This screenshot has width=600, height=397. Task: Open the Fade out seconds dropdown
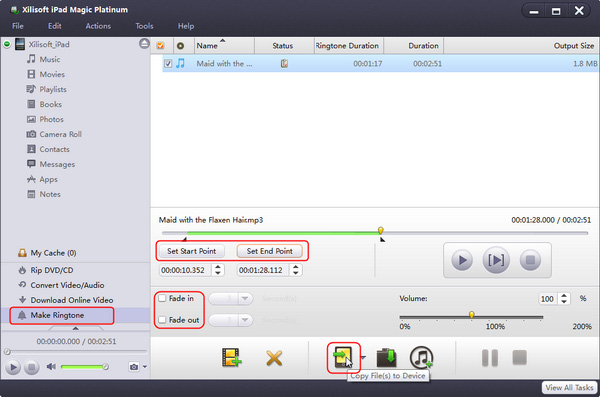click(x=245, y=320)
